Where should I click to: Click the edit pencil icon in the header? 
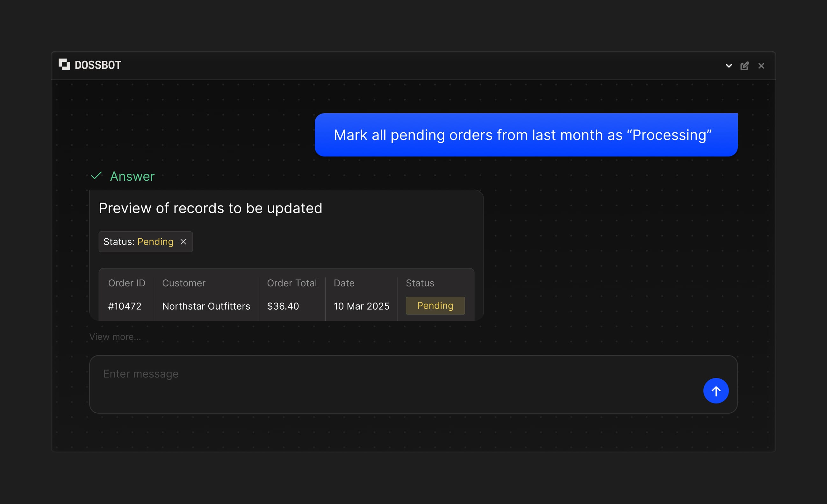(x=745, y=66)
